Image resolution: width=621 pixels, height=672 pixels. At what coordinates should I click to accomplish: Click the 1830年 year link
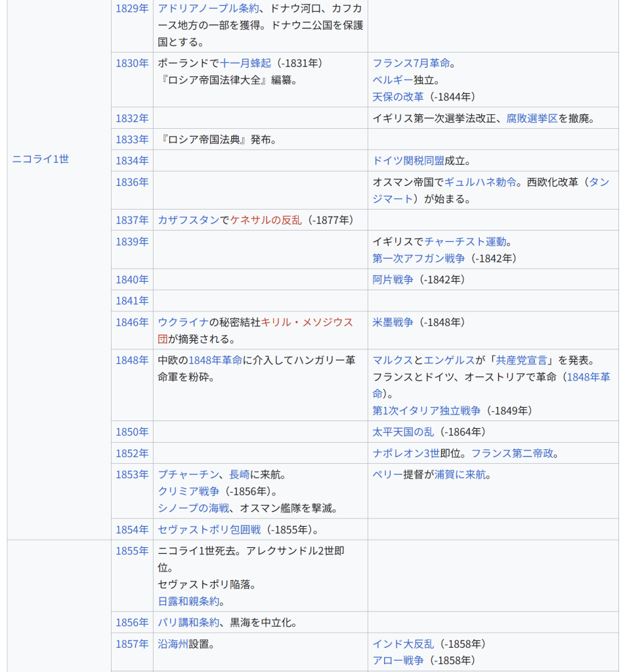tap(132, 63)
